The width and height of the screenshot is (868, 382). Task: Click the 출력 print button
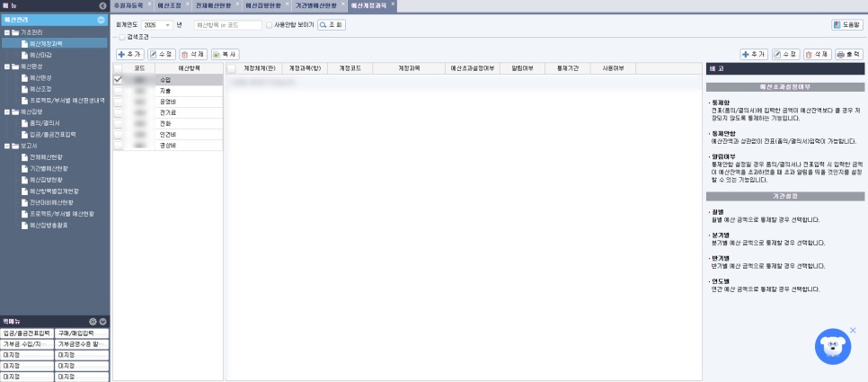coord(849,54)
